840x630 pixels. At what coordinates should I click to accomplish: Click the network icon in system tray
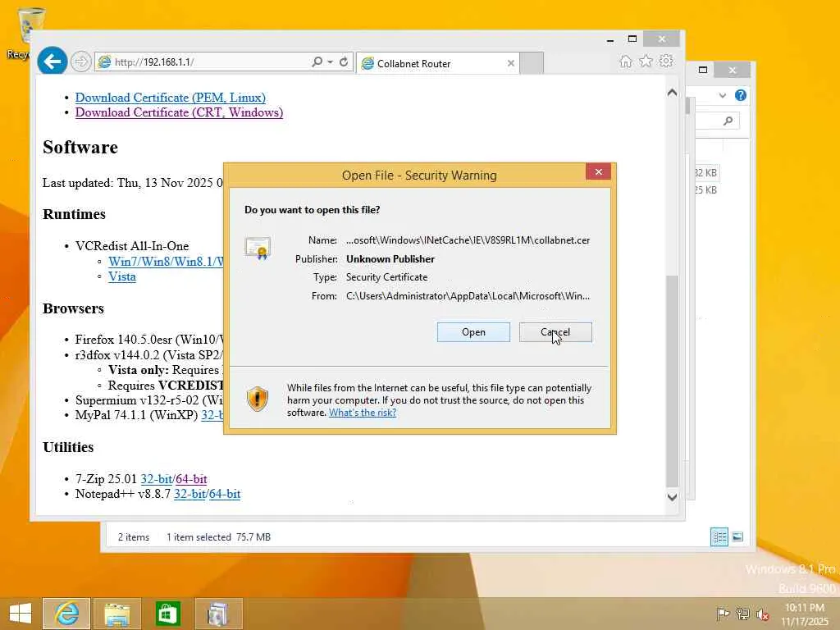[x=743, y=614]
